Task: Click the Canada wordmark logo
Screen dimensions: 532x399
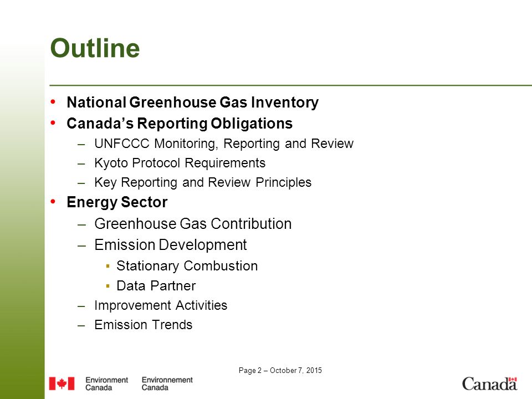Action: pyautogui.click(x=489, y=383)
